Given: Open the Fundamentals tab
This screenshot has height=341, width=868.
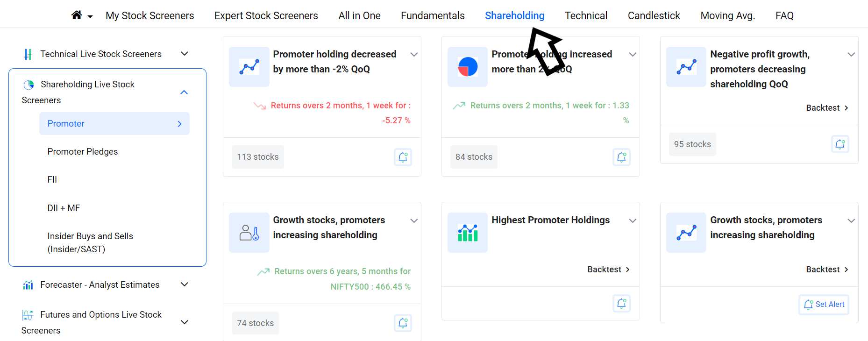Looking at the screenshot, I should 433,16.
